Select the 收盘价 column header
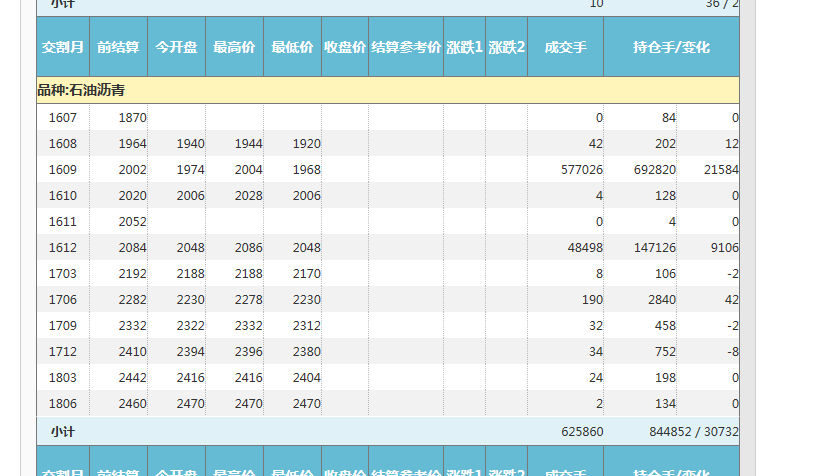This screenshot has height=476, width=822. (x=344, y=47)
